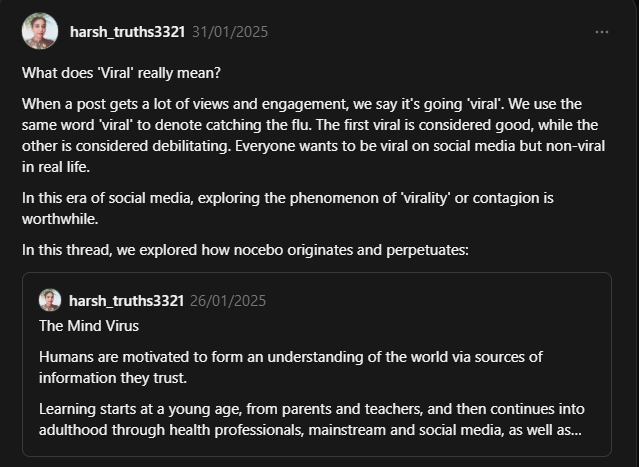The height and width of the screenshot is (467, 639).
Task: Open the quoted 'The Mind Virus' title
Action: [x=89, y=326]
